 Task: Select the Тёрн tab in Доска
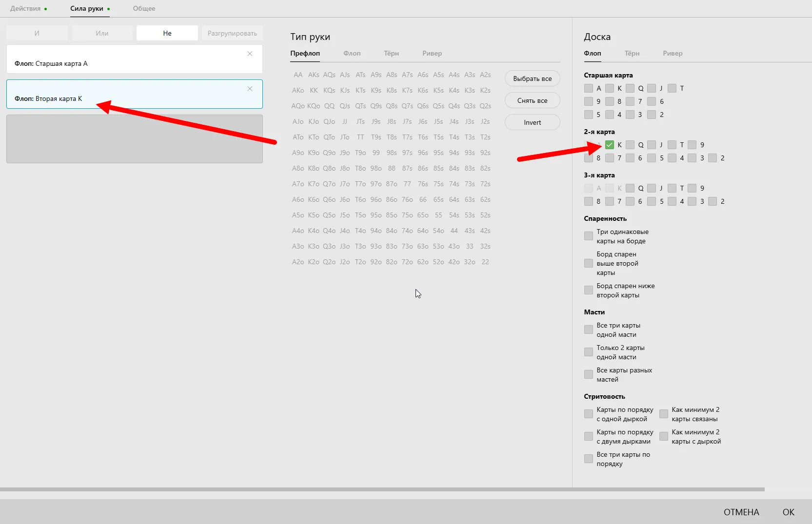click(632, 53)
